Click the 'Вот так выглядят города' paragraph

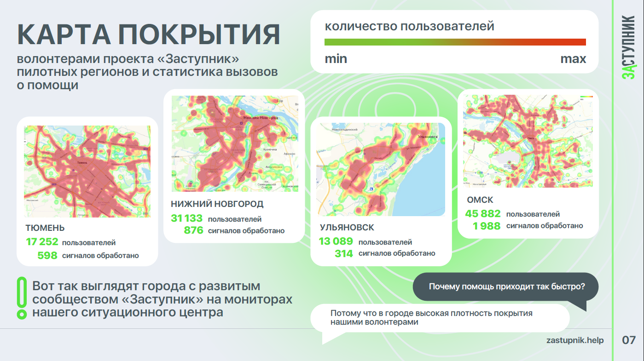point(162,299)
